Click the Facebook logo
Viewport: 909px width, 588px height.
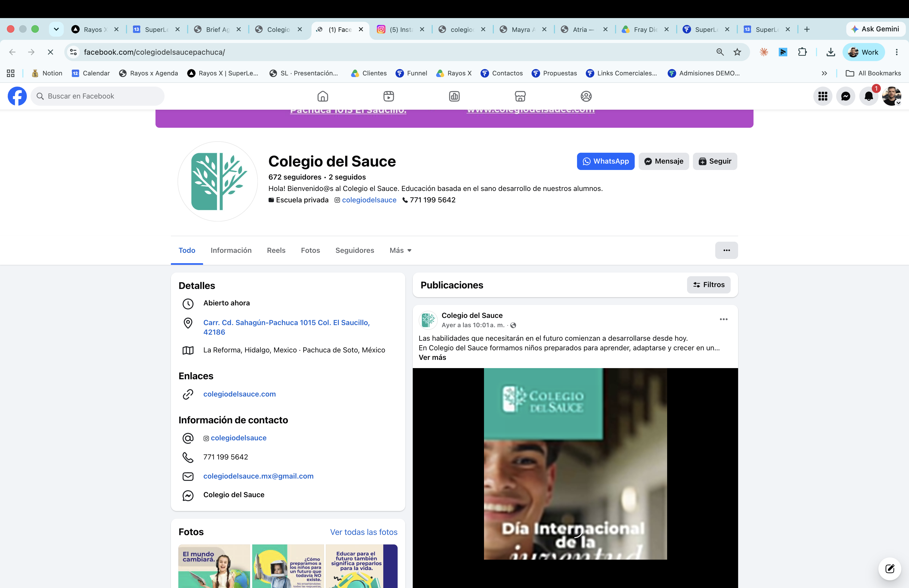[x=17, y=96]
